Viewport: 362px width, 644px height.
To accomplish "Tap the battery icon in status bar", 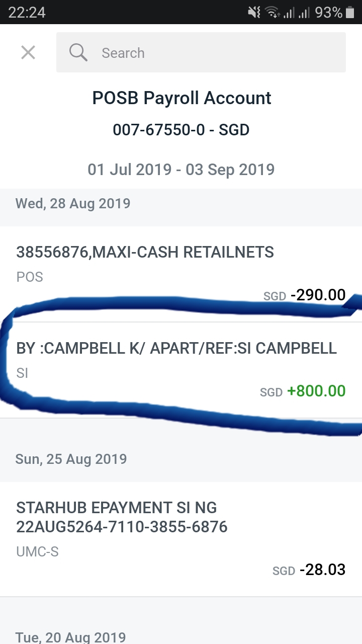I will [x=350, y=12].
